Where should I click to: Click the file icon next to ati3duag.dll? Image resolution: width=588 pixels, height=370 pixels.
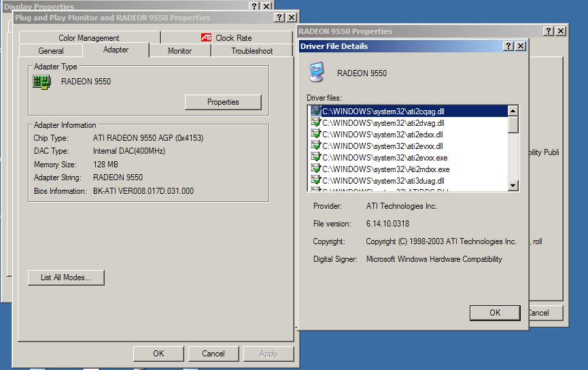click(315, 180)
